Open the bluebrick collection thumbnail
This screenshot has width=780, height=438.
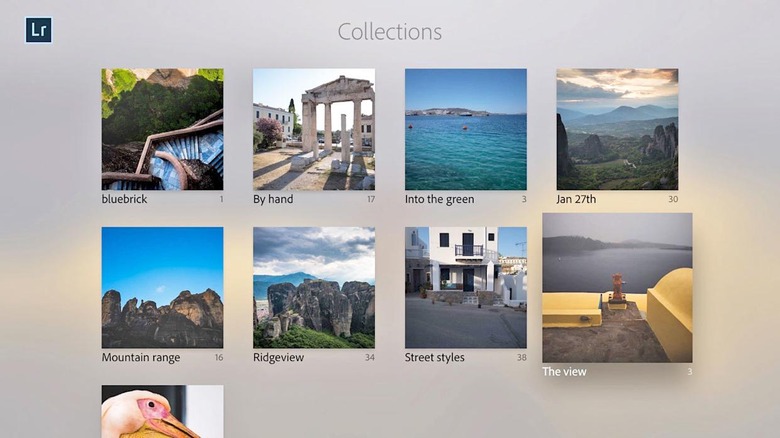coord(162,129)
